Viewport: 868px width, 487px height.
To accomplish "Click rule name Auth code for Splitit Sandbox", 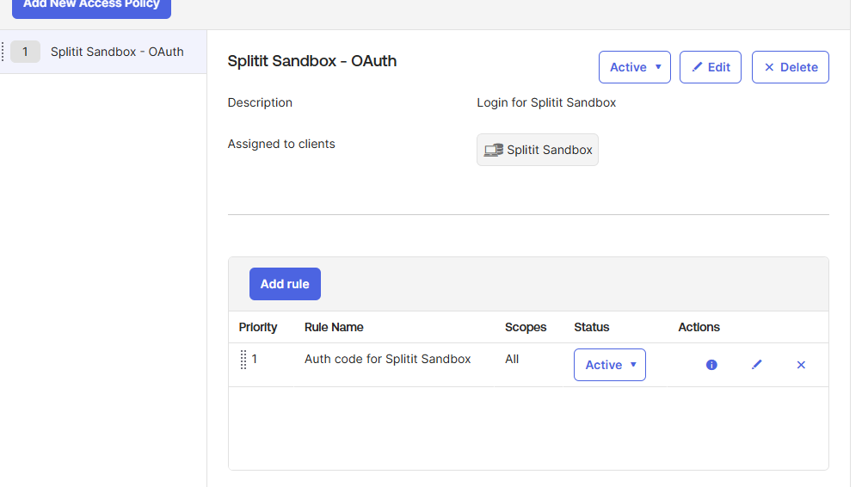I will (387, 359).
